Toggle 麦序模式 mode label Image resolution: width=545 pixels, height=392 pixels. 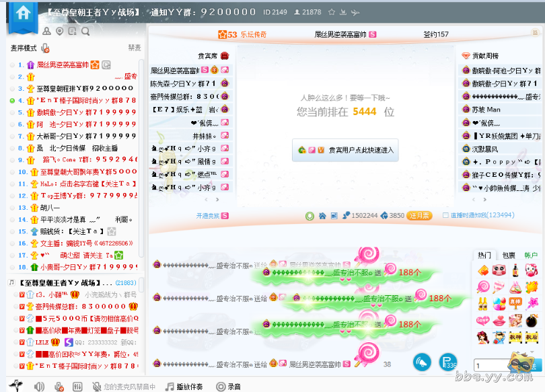coord(24,48)
